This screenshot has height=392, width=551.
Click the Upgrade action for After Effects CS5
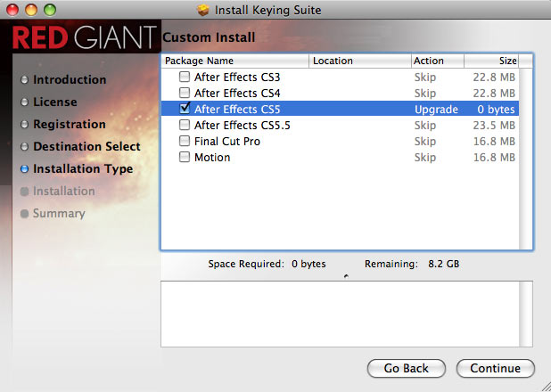pyautogui.click(x=436, y=110)
